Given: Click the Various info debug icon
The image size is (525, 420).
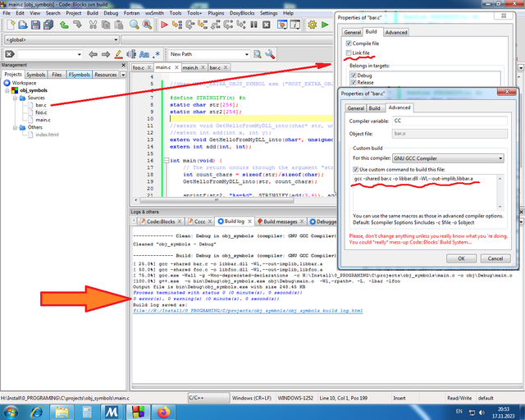Looking at the screenshot, I should coord(295,25).
